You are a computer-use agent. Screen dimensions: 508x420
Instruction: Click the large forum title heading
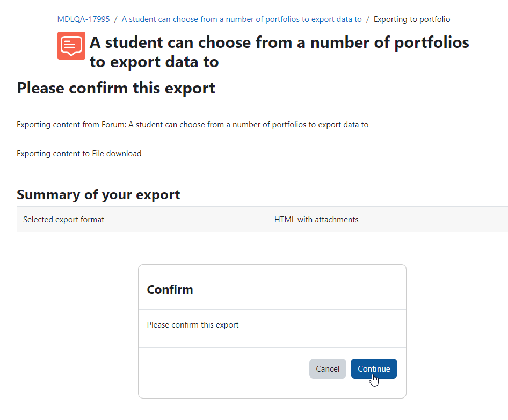[279, 52]
